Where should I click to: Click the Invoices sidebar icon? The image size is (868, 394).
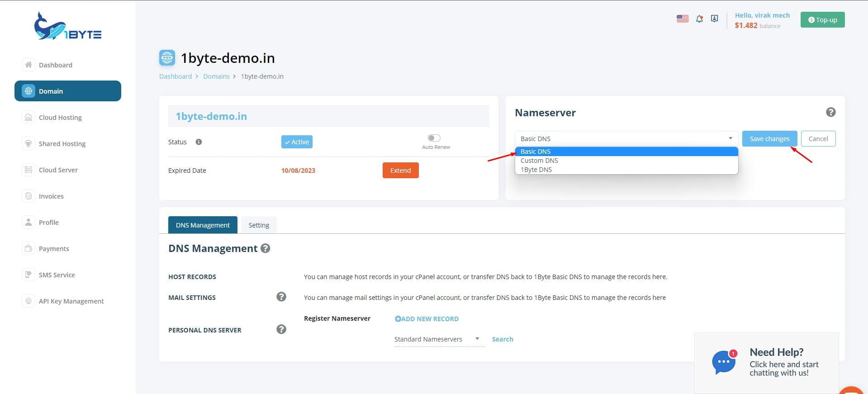[x=28, y=196]
